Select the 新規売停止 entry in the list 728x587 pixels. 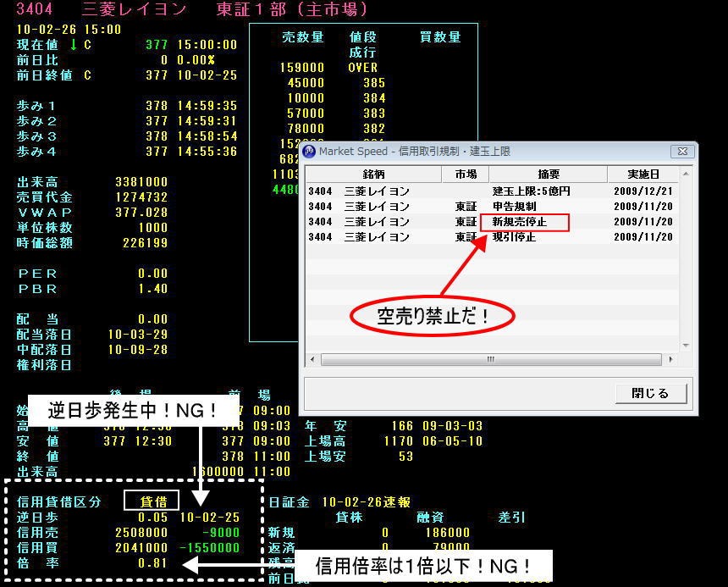[x=520, y=222]
